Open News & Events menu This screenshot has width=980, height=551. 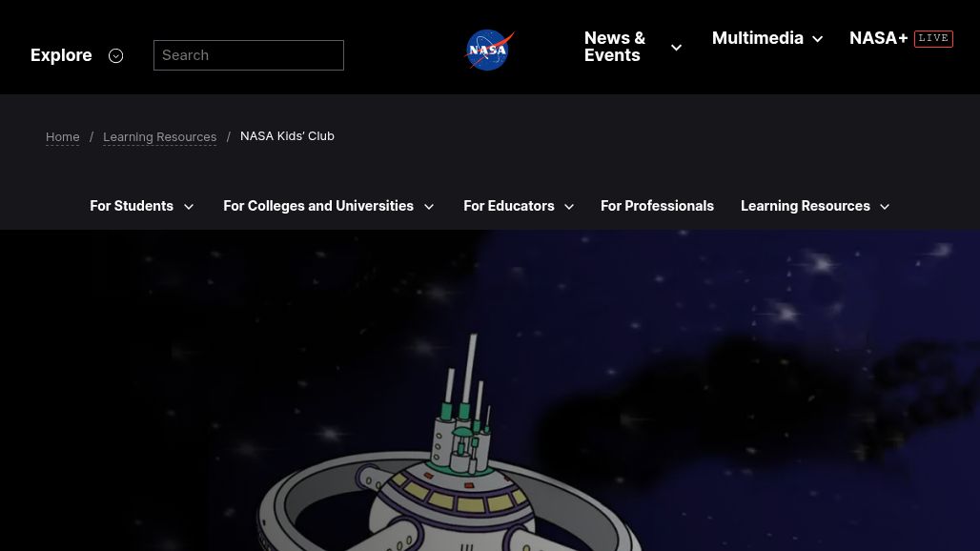614,47
